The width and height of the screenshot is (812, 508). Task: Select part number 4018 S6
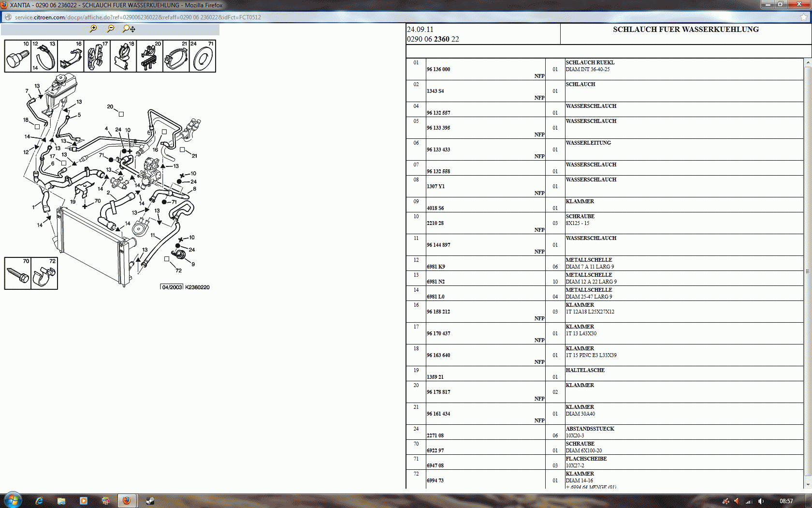pyautogui.click(x=435, y=208)
